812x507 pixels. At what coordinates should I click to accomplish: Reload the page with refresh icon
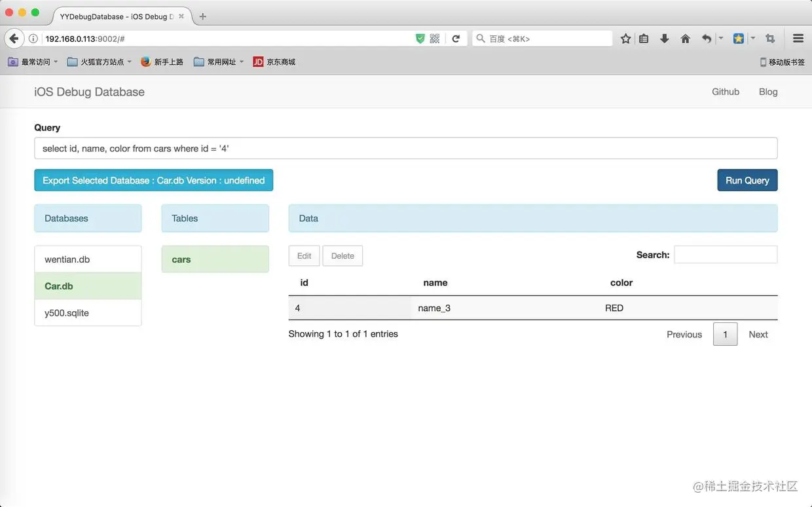pyautogui.click(x=456, y=39)
